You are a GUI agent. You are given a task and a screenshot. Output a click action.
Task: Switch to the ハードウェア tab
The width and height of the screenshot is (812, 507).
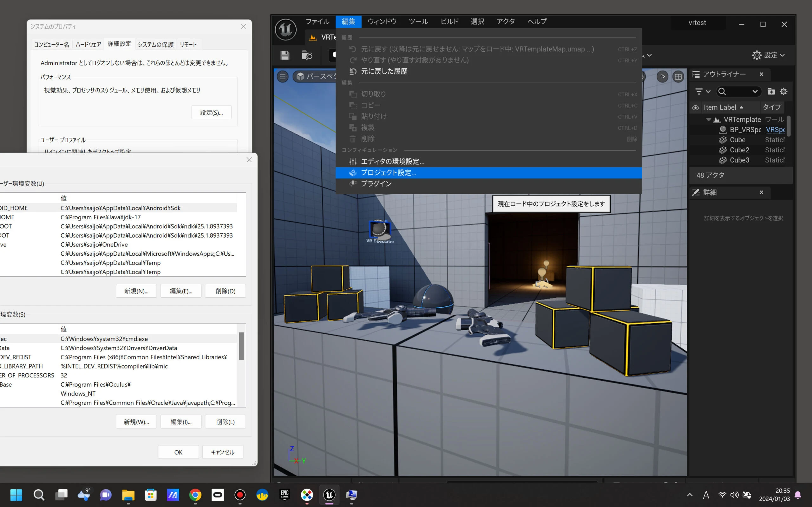tap(88, 45)
